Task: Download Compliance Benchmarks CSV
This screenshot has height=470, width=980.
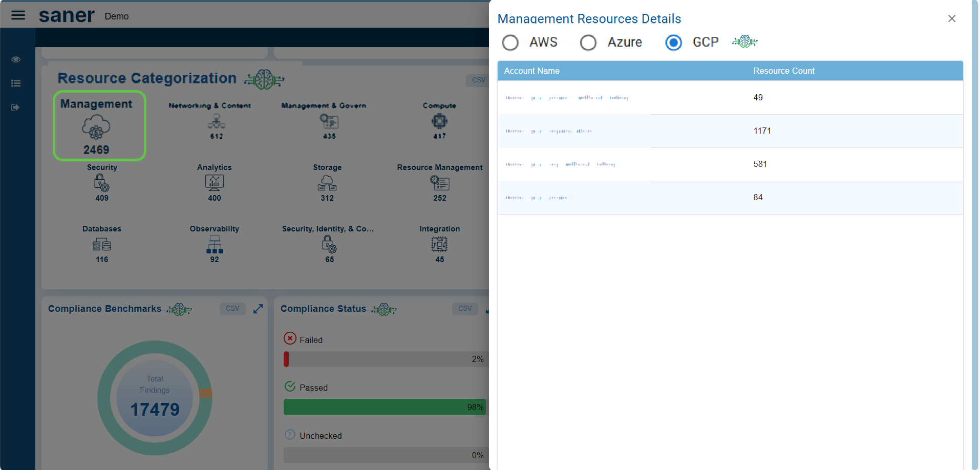Action: [x=232, y=309]
